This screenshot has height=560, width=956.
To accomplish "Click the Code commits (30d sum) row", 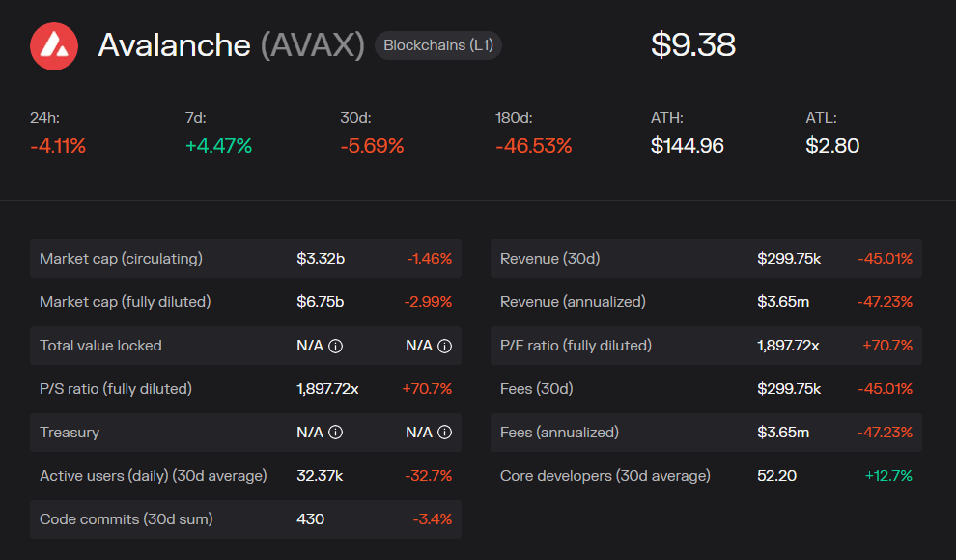I will tap(245, 519).
